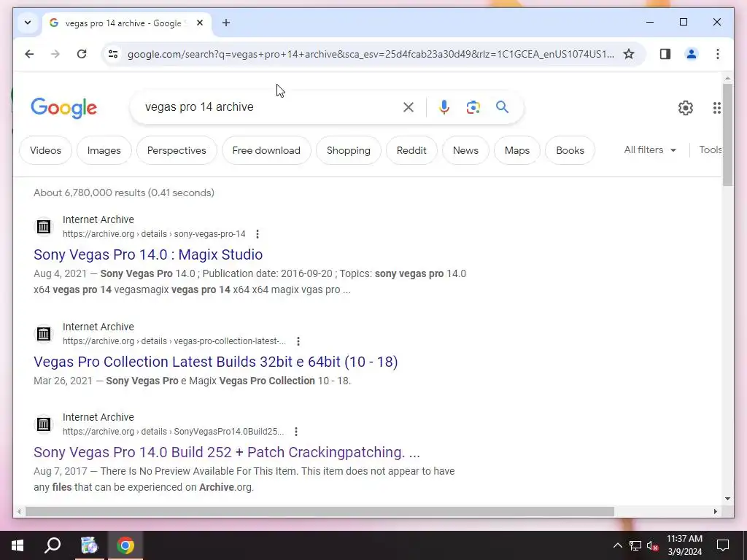Submit search with magnifying glass icon
The height and width of the screenshot is (560, 747).
point(502,107)
